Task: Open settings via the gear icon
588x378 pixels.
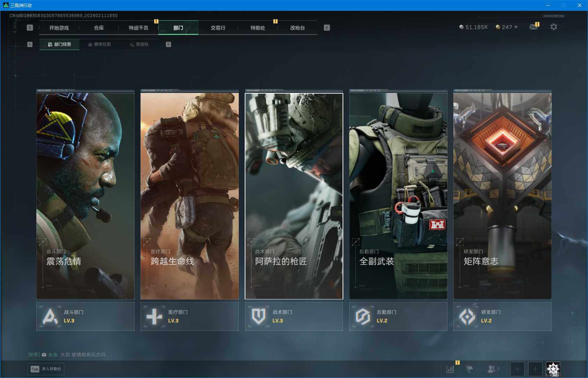Action: click(553, 27)
